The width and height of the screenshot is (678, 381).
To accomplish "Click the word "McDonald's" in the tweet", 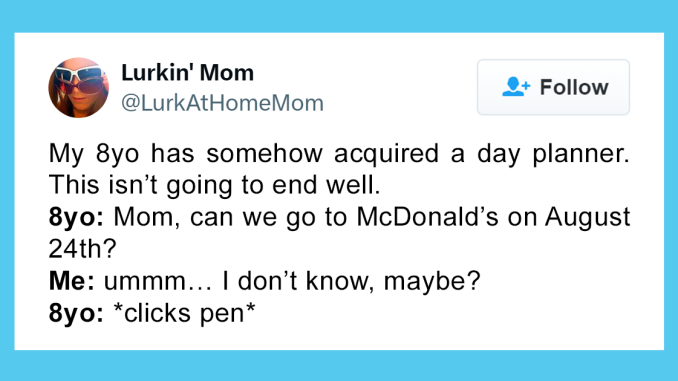I will coord(428,216).
